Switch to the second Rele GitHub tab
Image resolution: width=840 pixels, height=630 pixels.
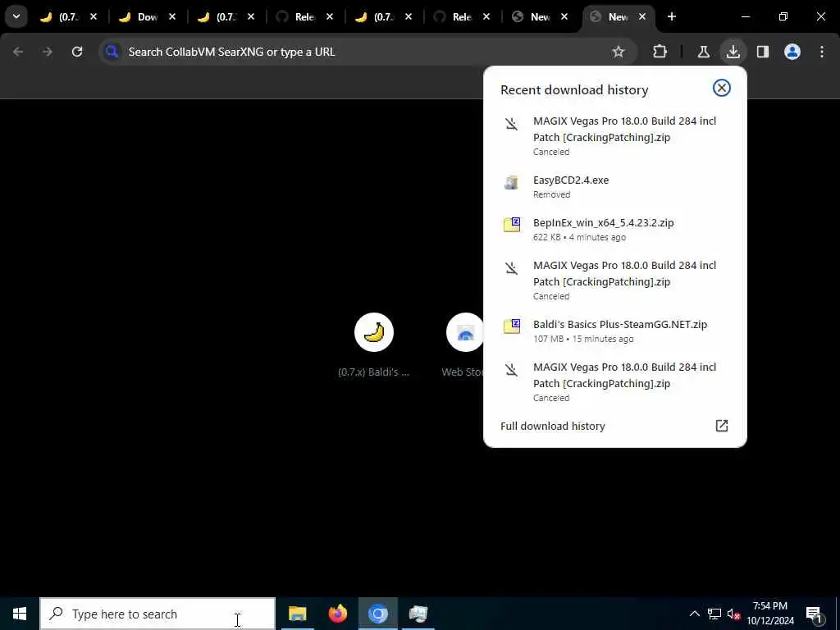click(x=454, y=16)
